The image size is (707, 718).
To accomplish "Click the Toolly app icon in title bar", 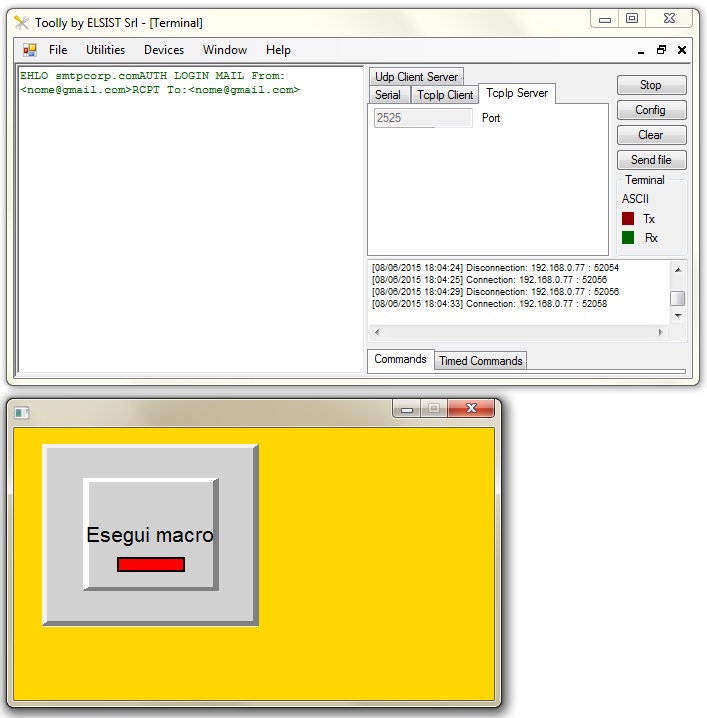I will pyautogui.click(x=21, y=22).
